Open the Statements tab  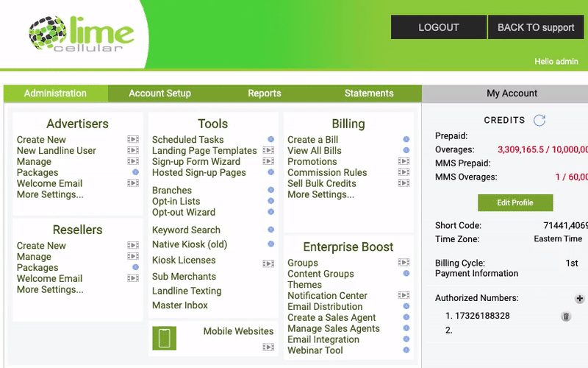pyautogui.click(x=369, y=93)
